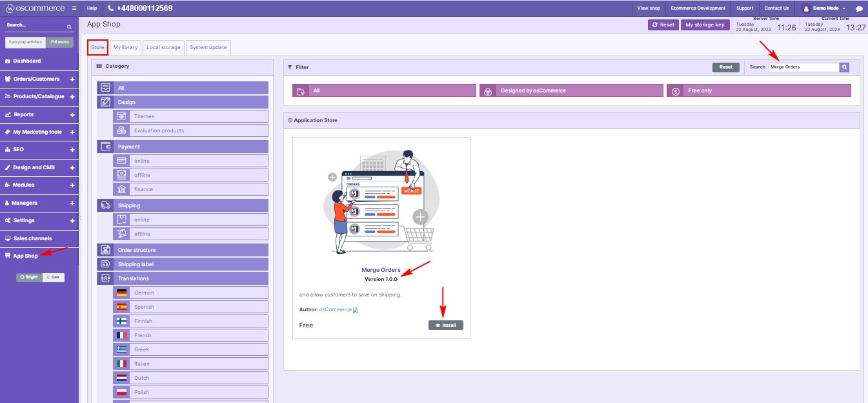Image resolution: width=868 pixels, height=403 pixels.
Task: Expand the SEO menu plus sign
Action: pos(72,150)
